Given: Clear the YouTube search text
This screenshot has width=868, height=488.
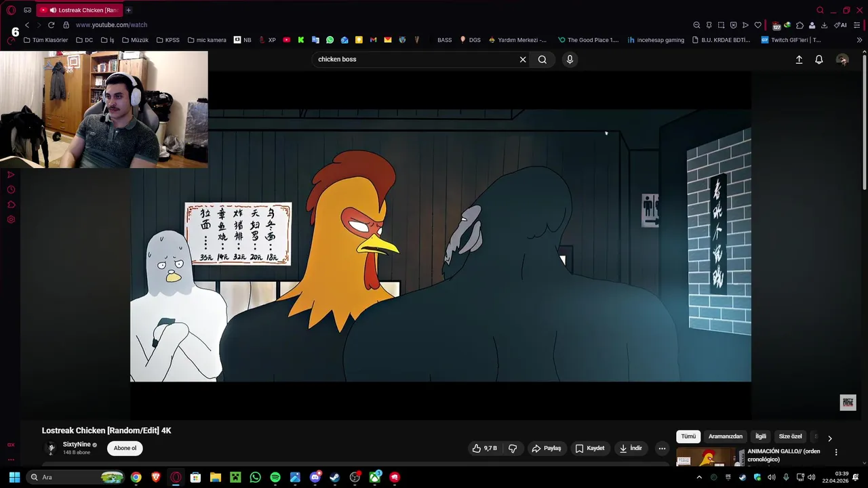Looking at the screenshot, I should click(x=523, y=60).
